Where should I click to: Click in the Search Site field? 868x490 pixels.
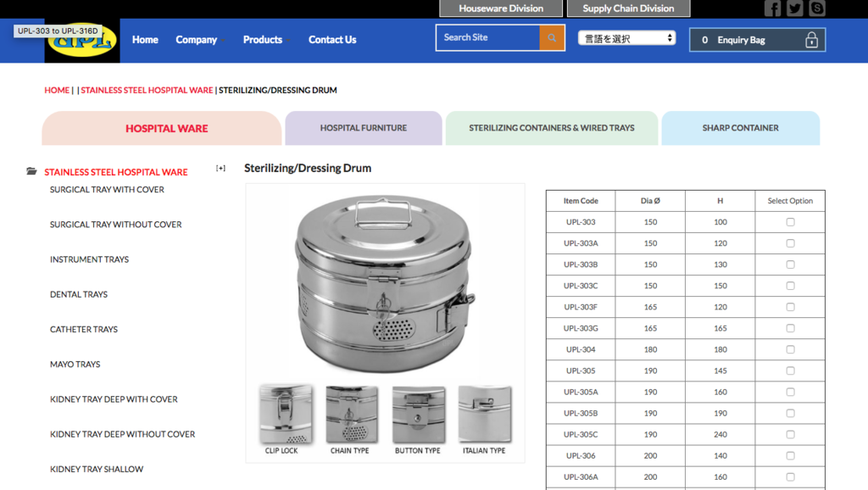point(487,37)
